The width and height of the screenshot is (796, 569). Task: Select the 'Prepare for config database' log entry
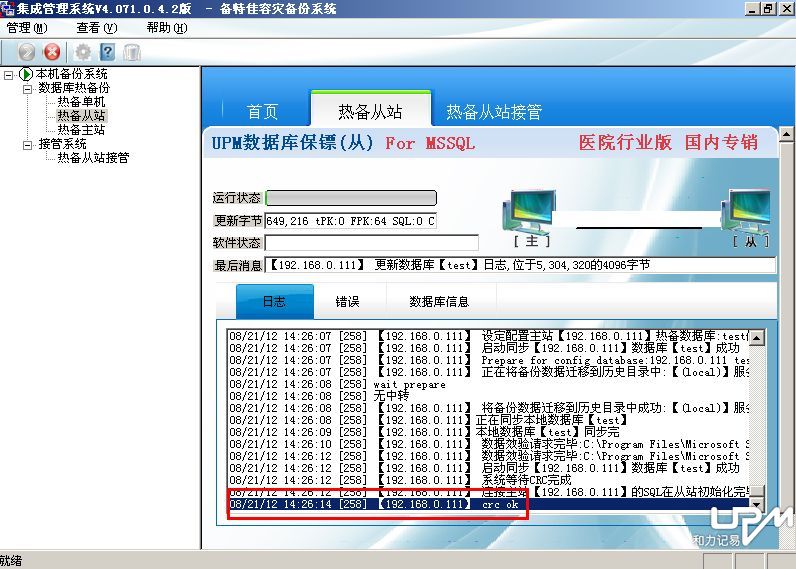point(488,360)
